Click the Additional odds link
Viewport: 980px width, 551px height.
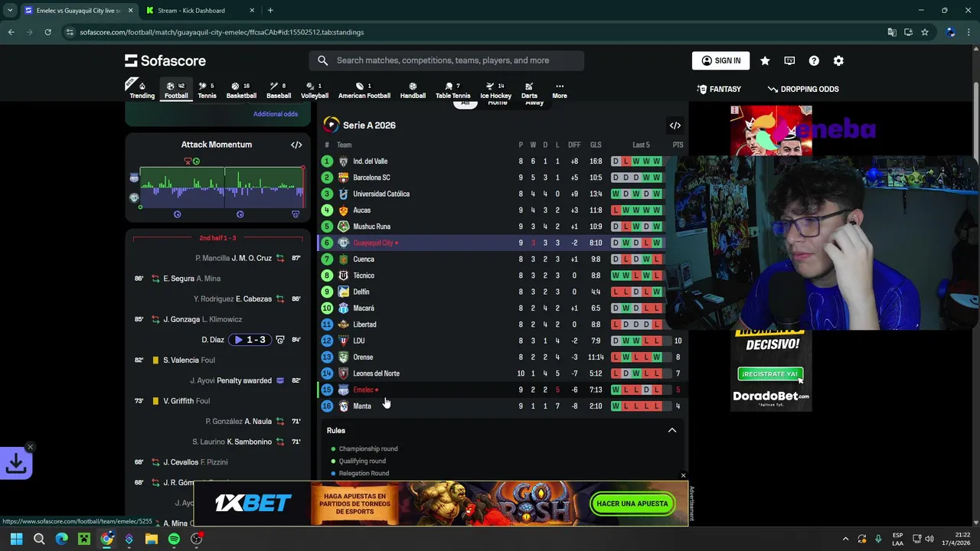coord(276,114)
